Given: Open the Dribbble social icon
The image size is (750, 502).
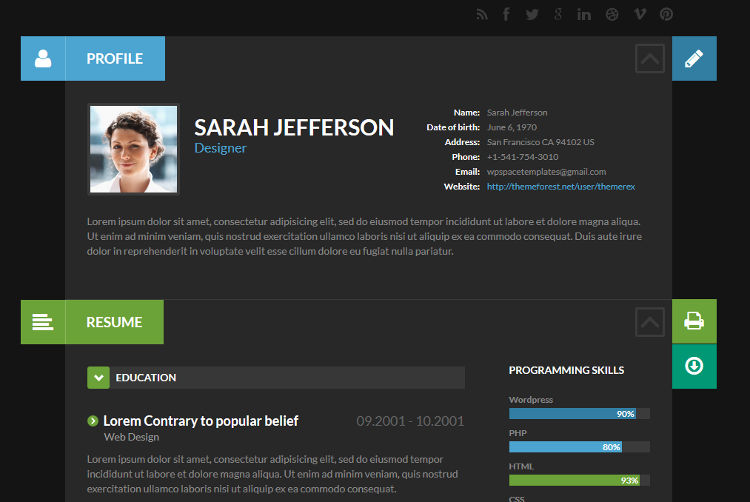Looking at the screenshot, I should coord(612,15).
